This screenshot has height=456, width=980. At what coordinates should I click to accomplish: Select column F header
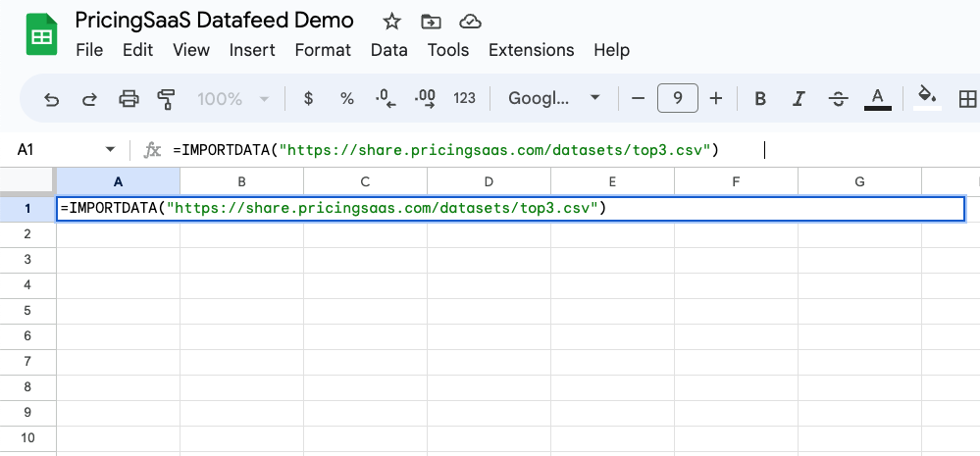click(x=737, y=181)
